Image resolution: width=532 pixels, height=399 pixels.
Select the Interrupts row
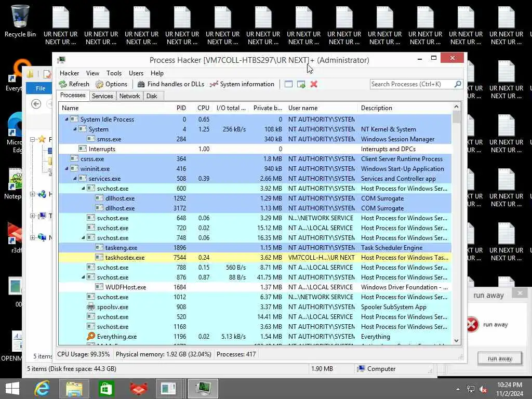pyautogui.click(x=255, y=149)
